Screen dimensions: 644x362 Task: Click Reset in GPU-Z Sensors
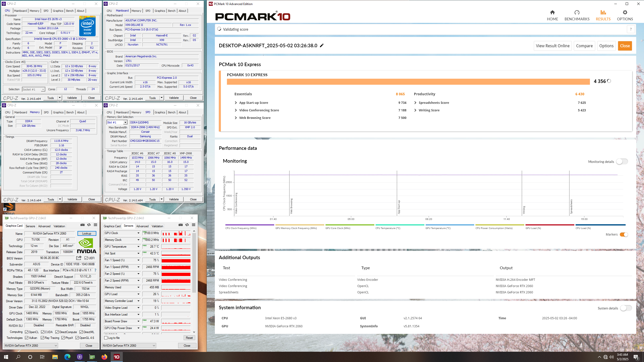click(189, 338)
